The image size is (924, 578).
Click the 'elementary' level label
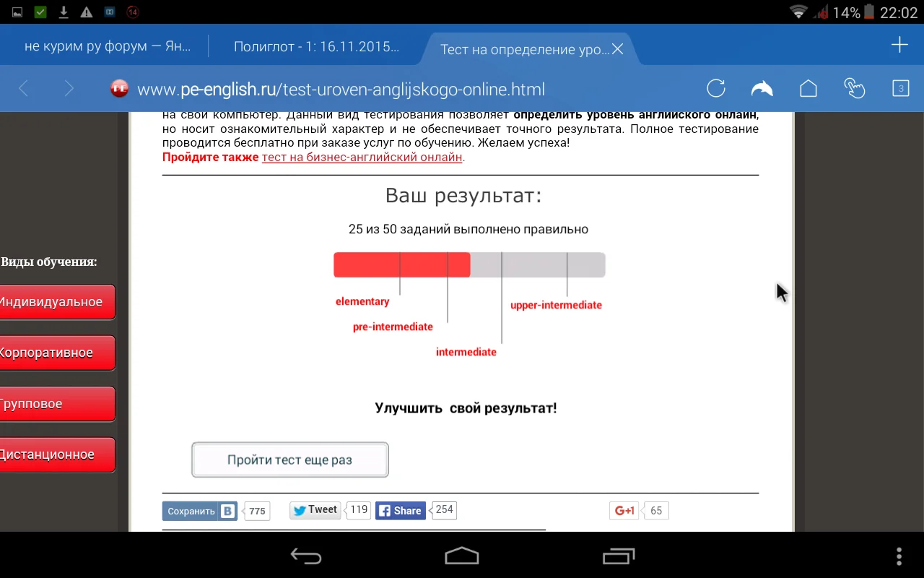click(x=362, y=301)
